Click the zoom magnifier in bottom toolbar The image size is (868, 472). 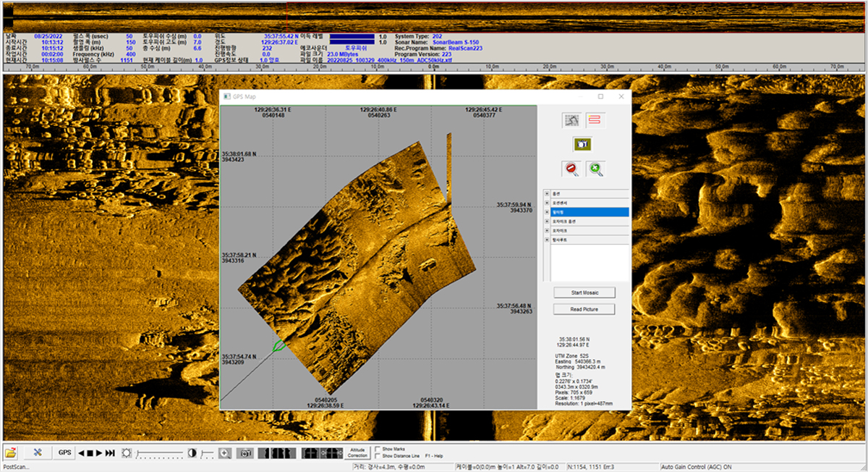225,453
